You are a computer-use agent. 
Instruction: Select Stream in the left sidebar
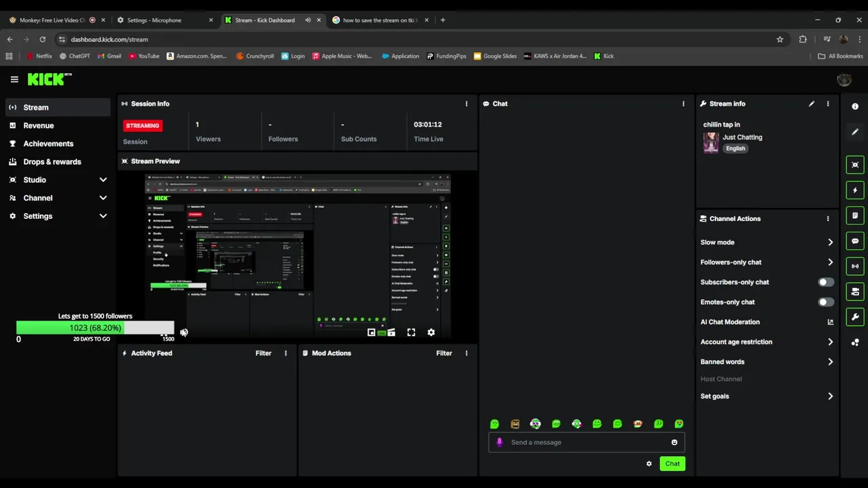point(58,107)
